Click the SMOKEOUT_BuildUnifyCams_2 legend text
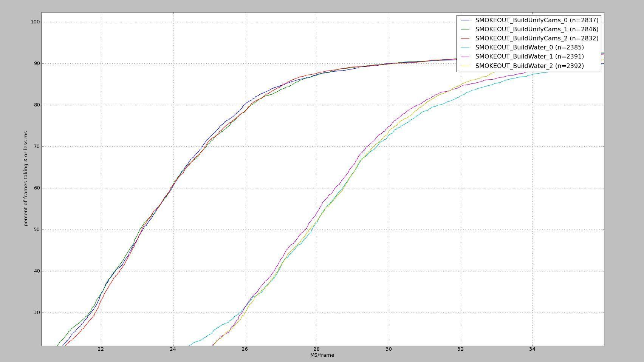 click(x=537, y=38)
